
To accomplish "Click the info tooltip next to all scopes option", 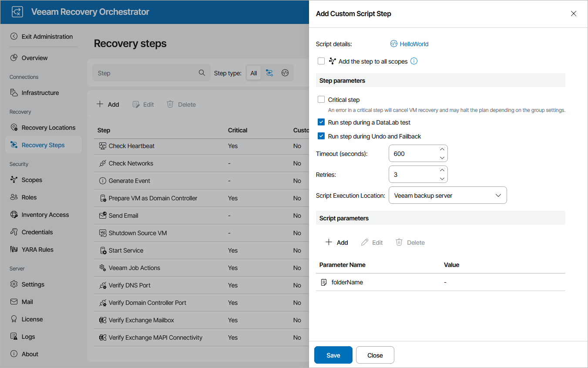I will click(413, 61).
